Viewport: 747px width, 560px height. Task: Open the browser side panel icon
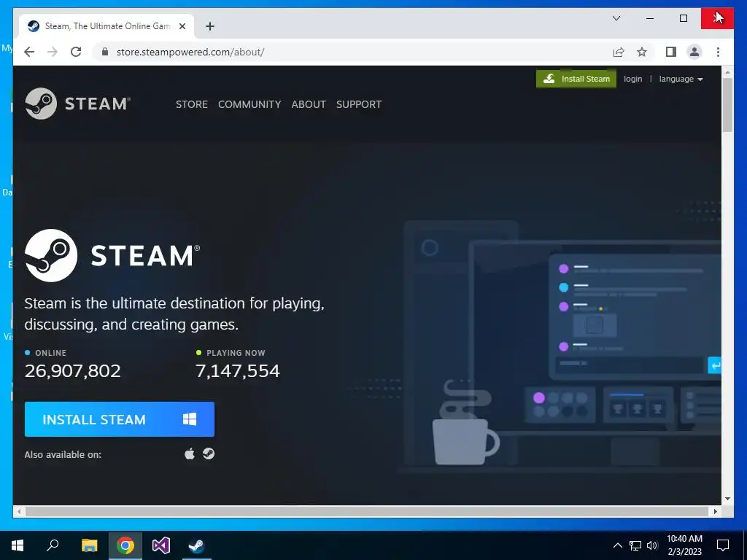(671, 52)
